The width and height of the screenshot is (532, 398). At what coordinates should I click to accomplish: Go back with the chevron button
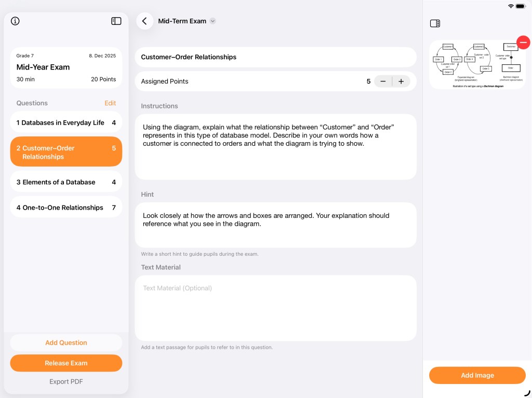coord(144,21)
